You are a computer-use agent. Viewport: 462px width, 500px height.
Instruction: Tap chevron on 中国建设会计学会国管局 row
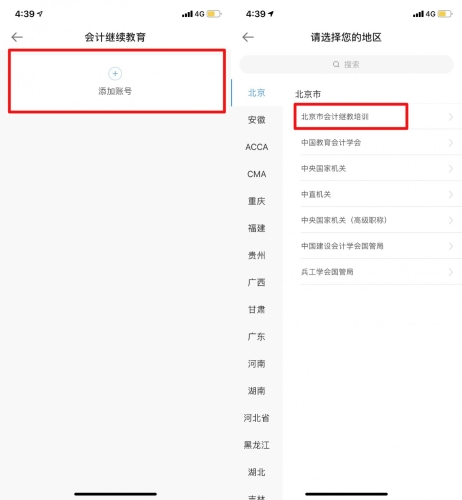click(451, 246)
